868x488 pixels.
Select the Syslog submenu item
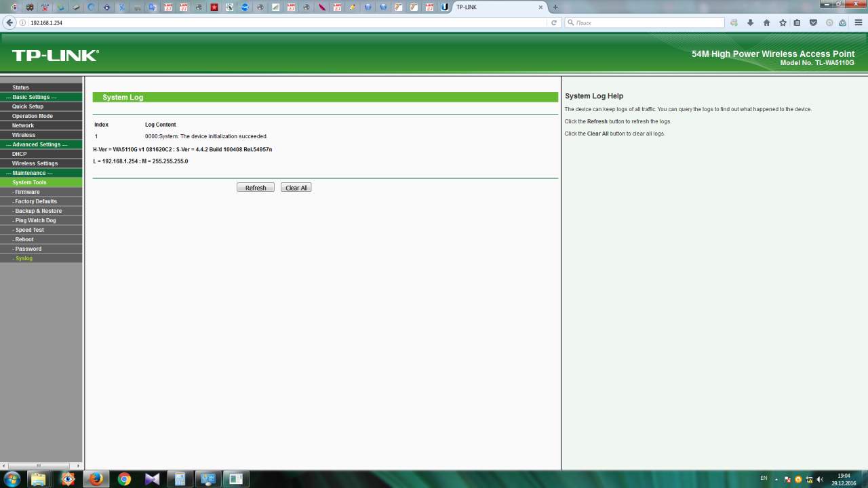click(22, 258)
